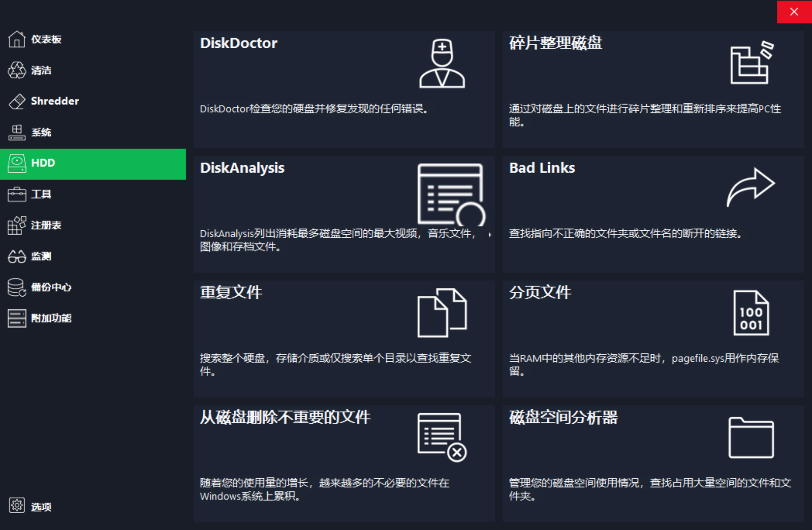The height and width of the screenshot is (530, 812).
Task: Click the recycle icon beside 清洁
Action: pyautogui.click(x=17, y=70)
